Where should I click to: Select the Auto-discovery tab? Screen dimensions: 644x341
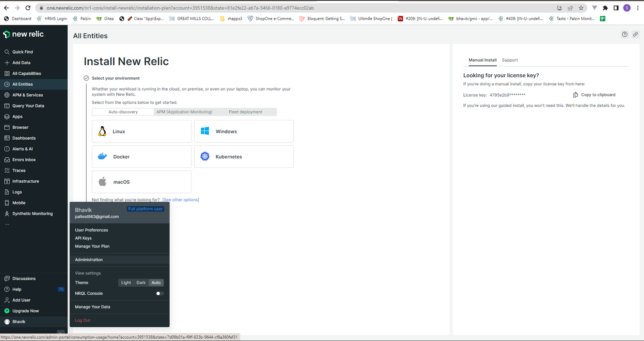[x=123, y=112]
